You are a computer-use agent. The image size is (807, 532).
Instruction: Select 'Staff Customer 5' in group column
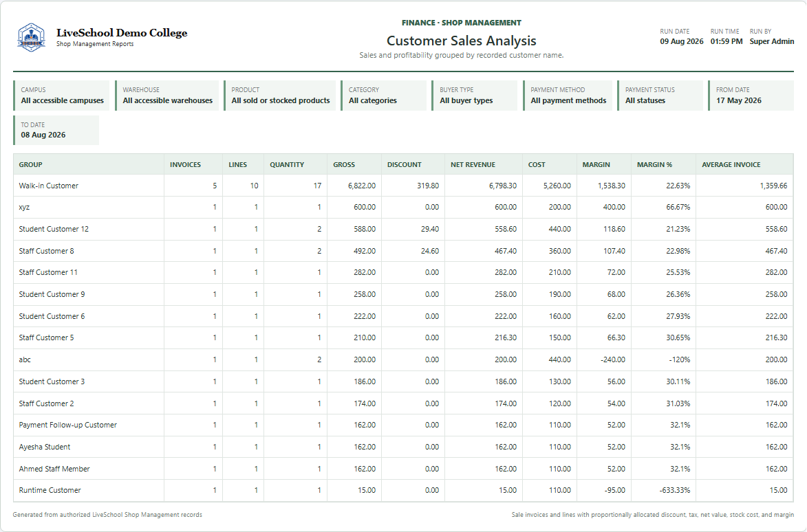(46, 337)
